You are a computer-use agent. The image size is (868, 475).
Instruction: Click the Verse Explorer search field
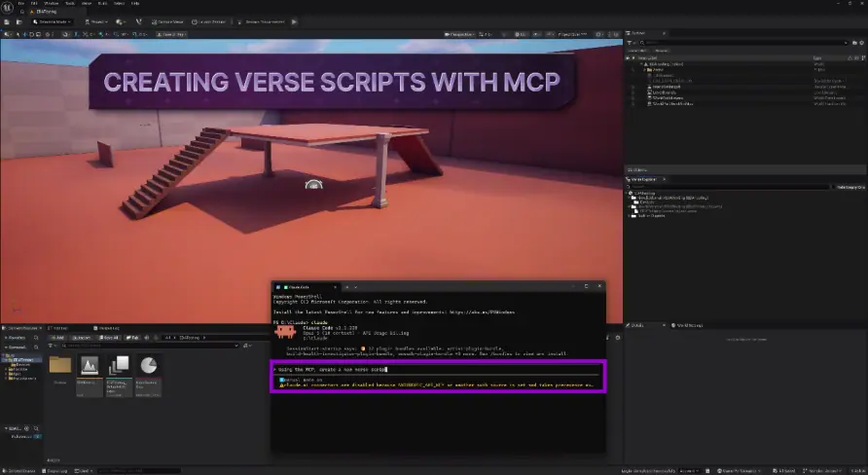[x=730, y=187]
